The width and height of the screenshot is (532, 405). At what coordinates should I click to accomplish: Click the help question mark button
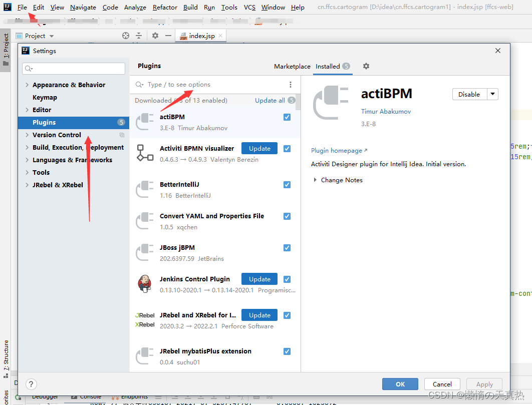(x=31, y=384)
